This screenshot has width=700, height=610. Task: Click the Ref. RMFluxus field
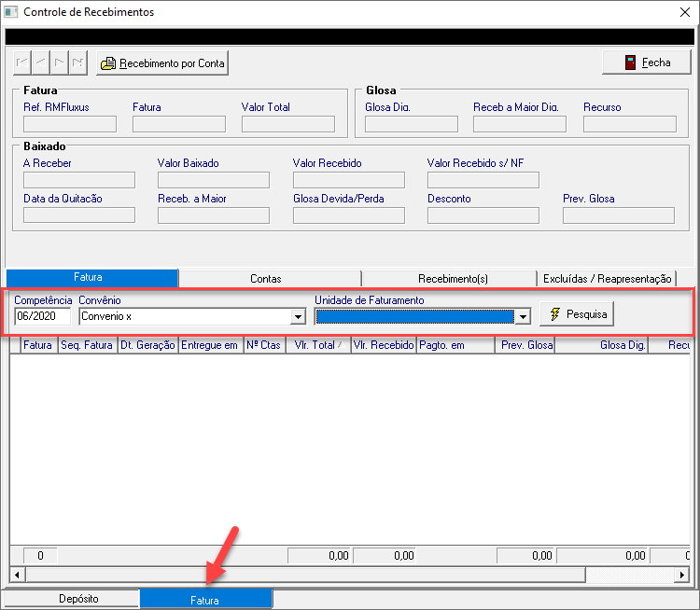tap(70, 124)
